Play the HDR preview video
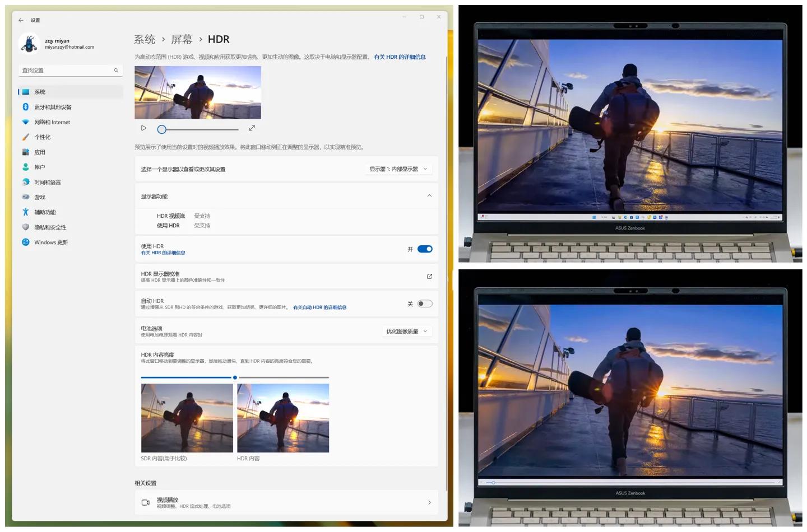The width and height of the screenshot is (807, 532). pos(143,128)
